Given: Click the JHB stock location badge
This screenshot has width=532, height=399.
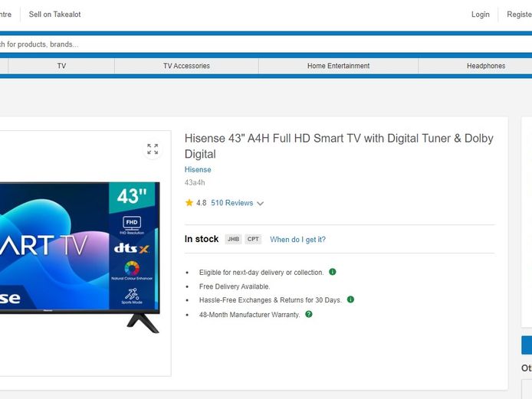Looking at the screenshot, I should click(x=233, y=239).
